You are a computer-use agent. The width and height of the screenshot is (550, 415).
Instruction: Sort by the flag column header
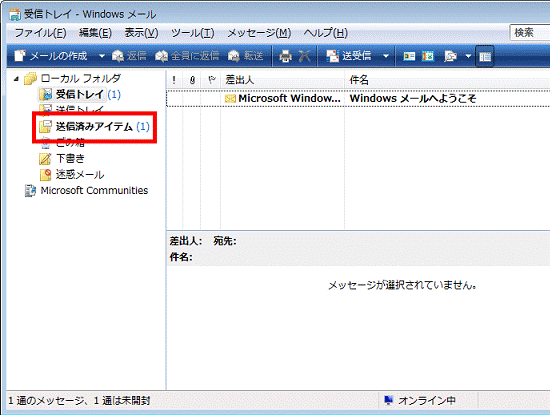click(211, 80)
